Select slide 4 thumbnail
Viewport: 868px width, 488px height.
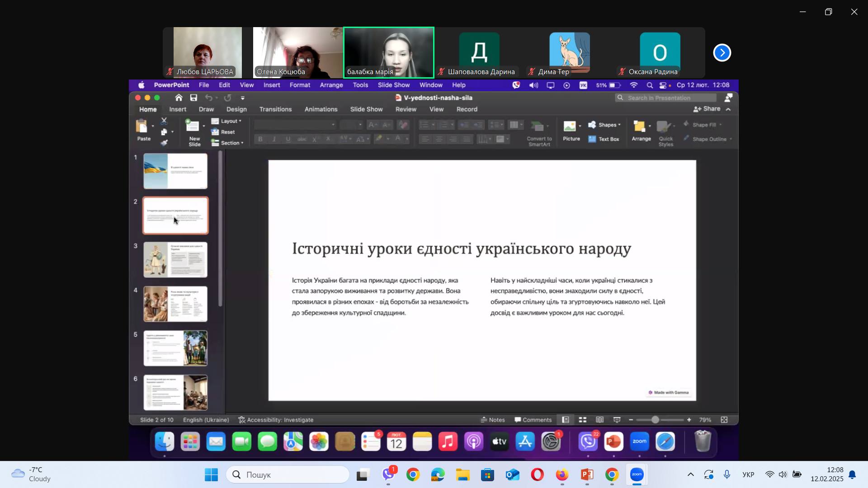(x=175, y=304)
